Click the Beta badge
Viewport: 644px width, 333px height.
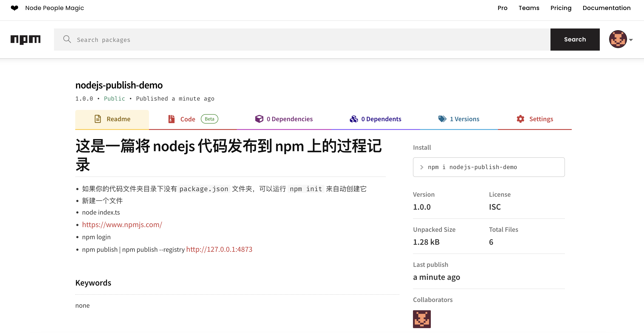click(209, 119)
